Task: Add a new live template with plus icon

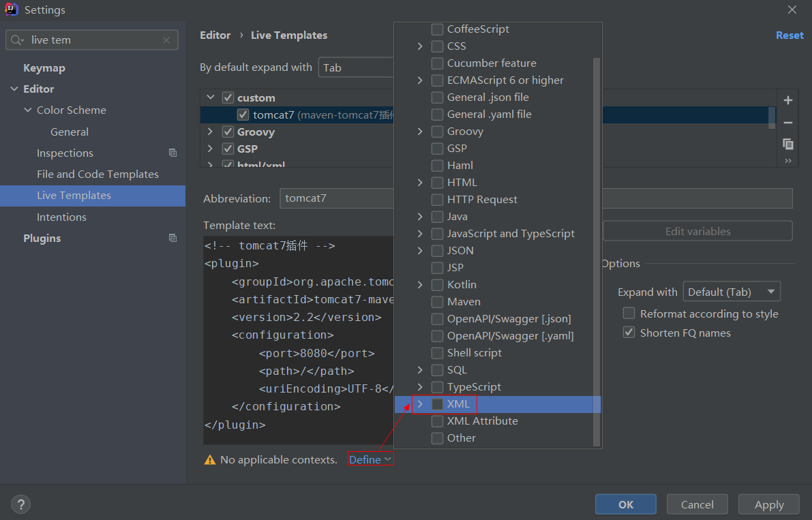Action: click(787, 100)
